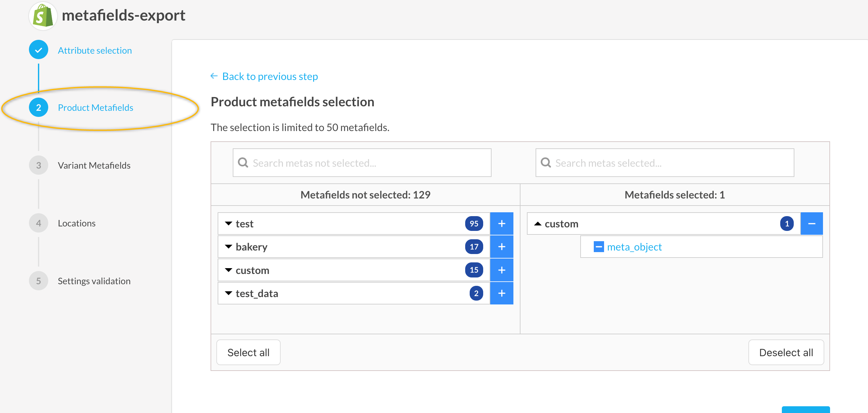Image resolution: width=868 pixels, height=413 pixels.
Task: Focus the Search metas not selected field
Action: pyautogui.click(x=362, y=163)
